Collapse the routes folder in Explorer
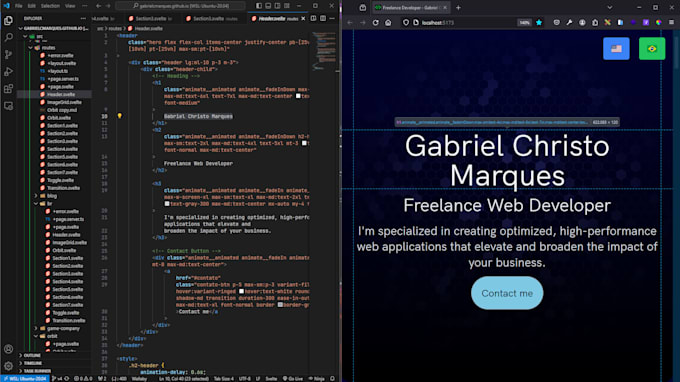The height and width of the screenshot is (382, 680). click(31, 48)
